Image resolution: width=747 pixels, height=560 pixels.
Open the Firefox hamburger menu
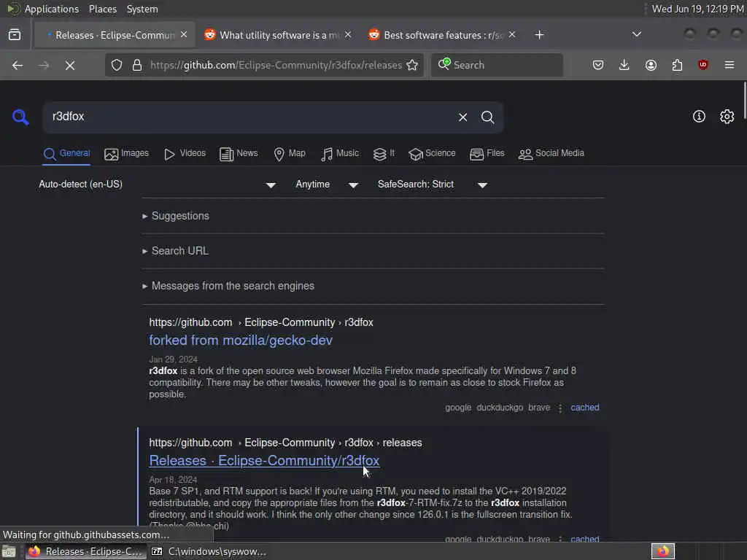click(x=729, y=65)
